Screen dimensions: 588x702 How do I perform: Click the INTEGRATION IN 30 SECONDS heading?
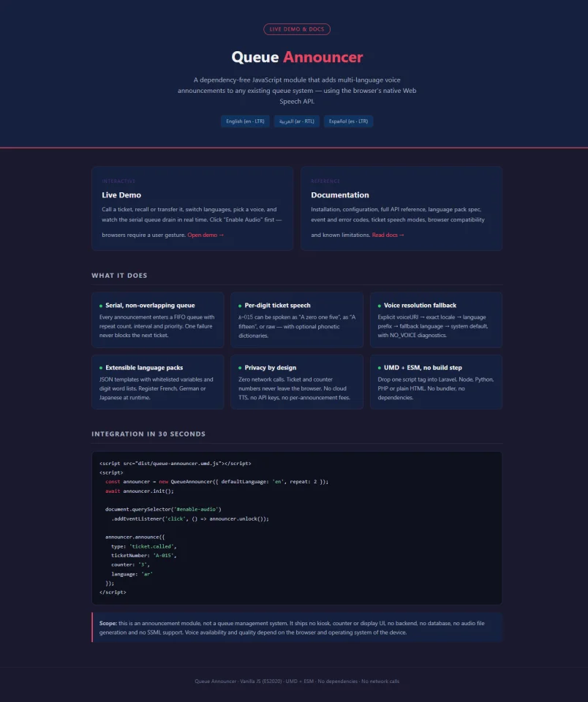(x=148, y=434)
